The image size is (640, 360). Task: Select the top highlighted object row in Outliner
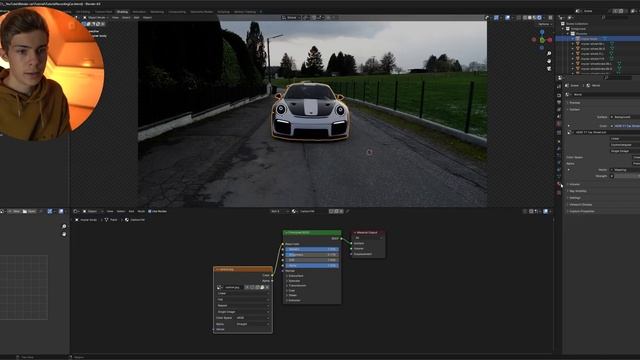598,38
